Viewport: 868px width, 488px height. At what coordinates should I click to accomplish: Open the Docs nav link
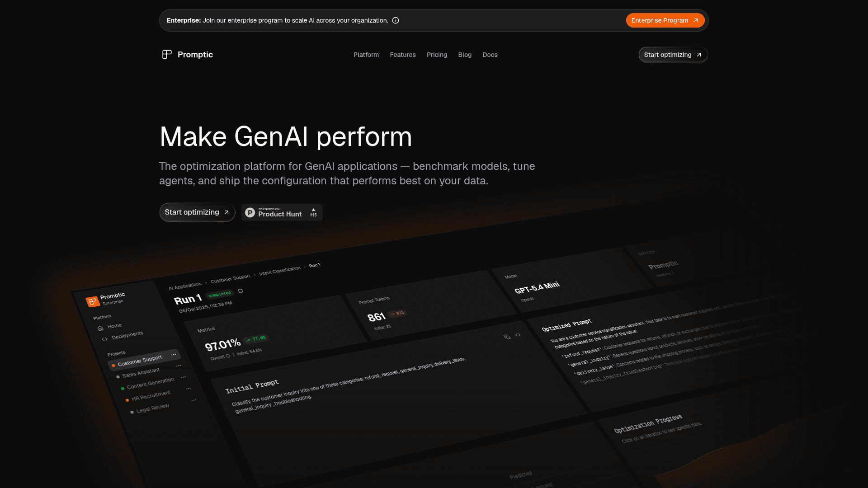click(x=490, y=55)
